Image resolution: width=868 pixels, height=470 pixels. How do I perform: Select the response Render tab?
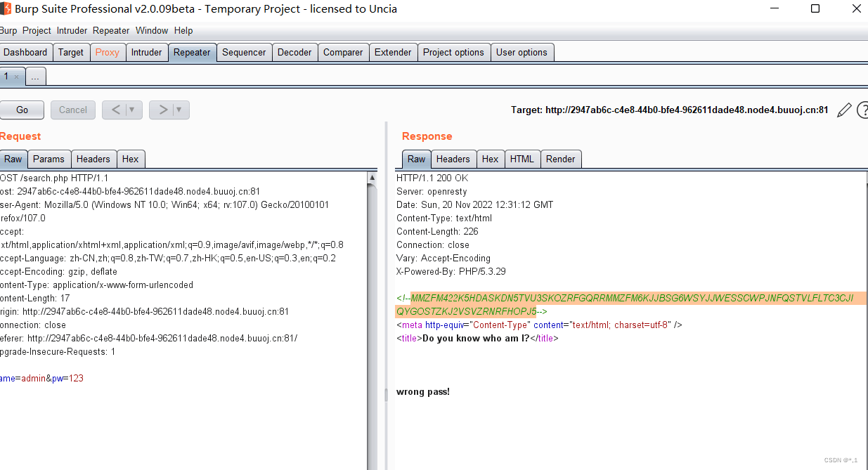coord(561,159)
